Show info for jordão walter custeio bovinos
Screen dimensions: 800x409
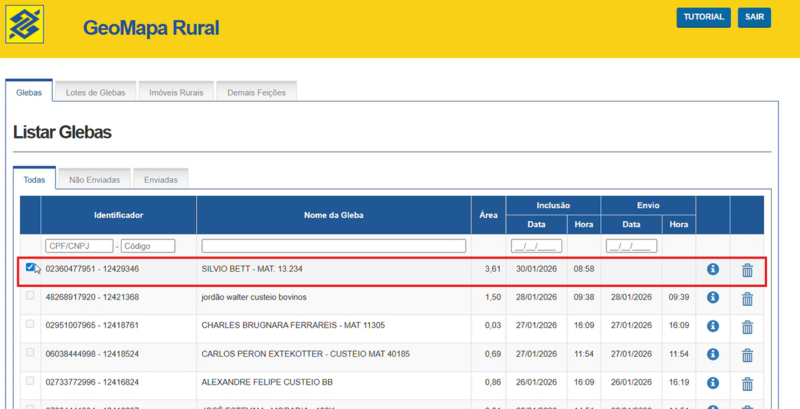pyautogui.click(x=713, y=297)
